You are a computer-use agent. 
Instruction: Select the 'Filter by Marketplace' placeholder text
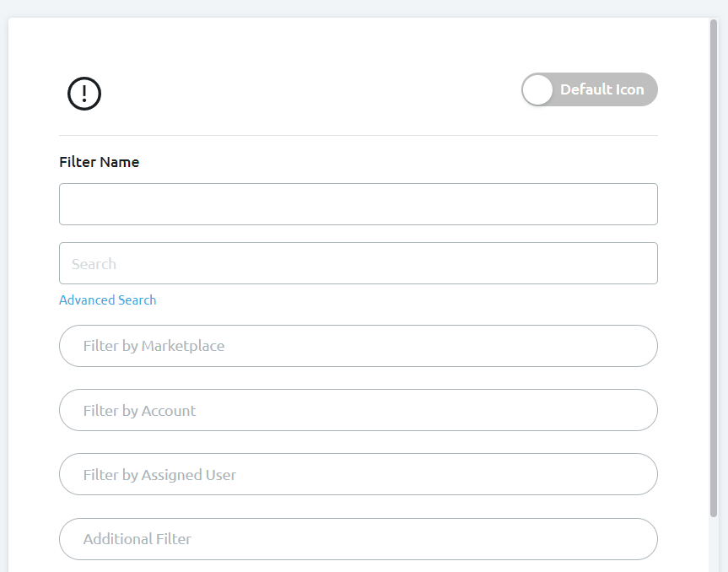click(x=154, y=346)
